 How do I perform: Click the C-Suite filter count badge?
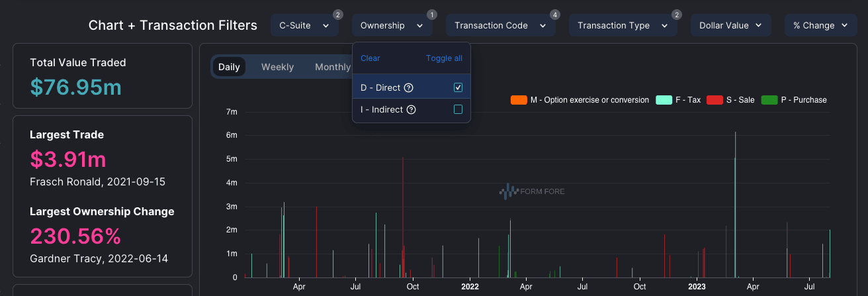pos(337,15)
